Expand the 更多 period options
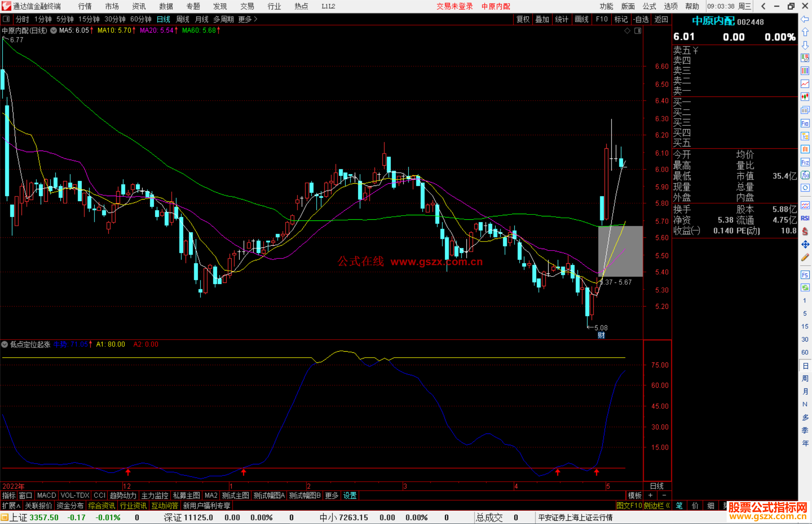The image size is (812, 524). coord(248,19)
